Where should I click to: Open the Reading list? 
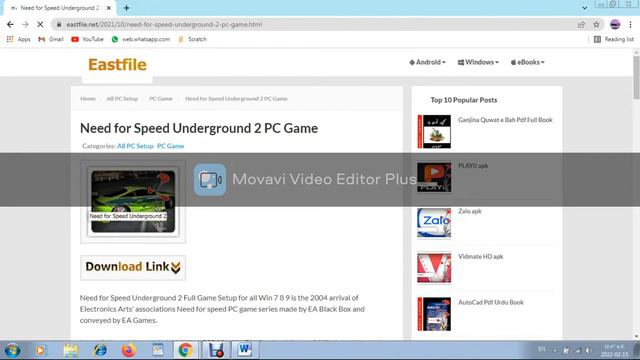coord(614,39)
